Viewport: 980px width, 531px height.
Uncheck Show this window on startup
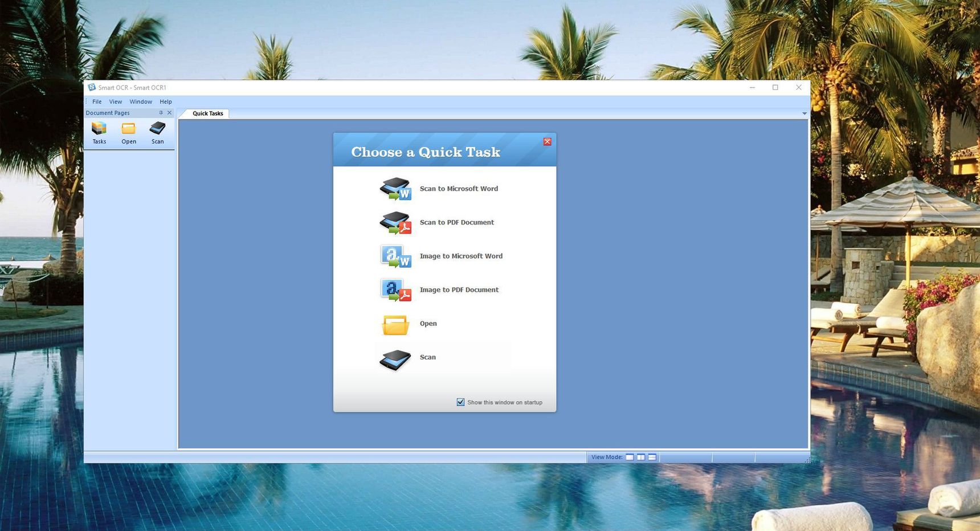pos(460,402)
